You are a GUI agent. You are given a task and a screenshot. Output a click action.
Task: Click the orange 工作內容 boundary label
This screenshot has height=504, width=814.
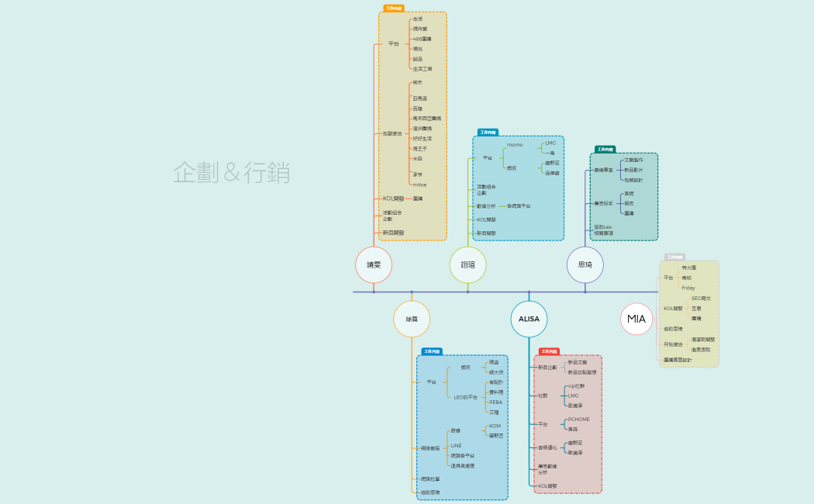pos(393,8)
